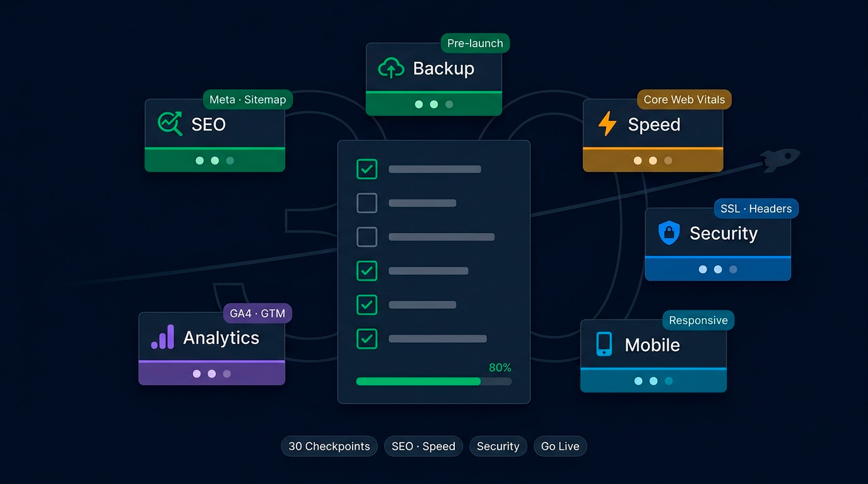
Task: Select the SSL · Headers badge
Action: 756,209
